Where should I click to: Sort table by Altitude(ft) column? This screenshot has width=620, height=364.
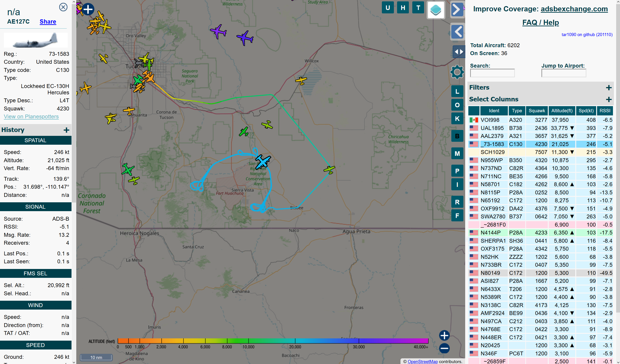562,111
